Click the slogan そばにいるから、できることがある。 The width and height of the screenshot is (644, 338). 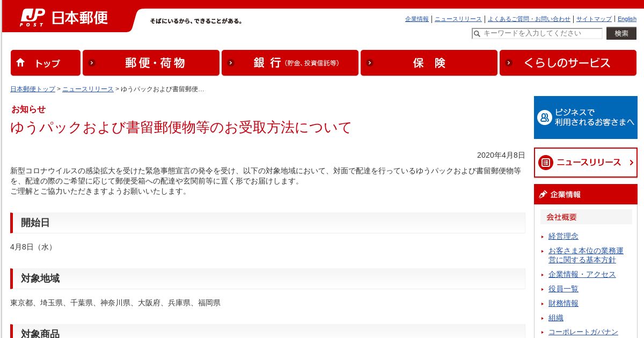[x=196, y=21]
